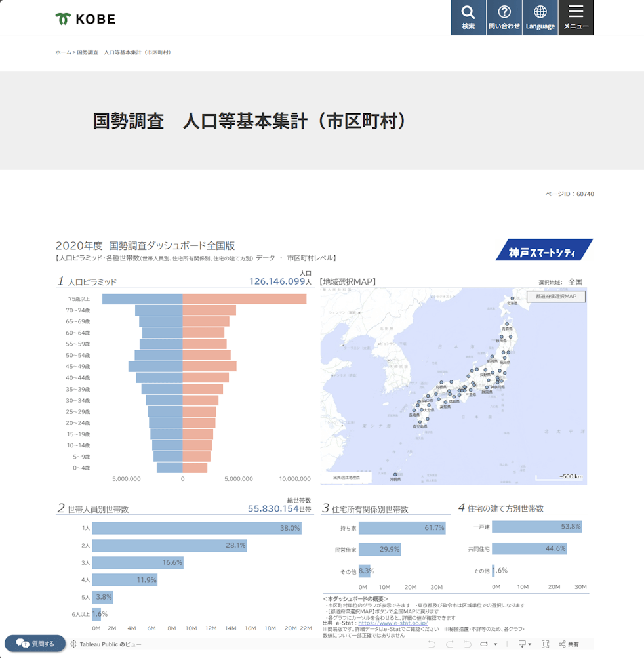Click the Tableau redo arrow icon

coord(449,644)
